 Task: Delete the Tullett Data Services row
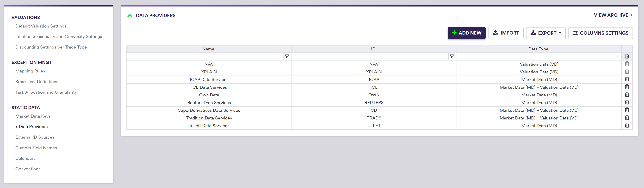627,125
